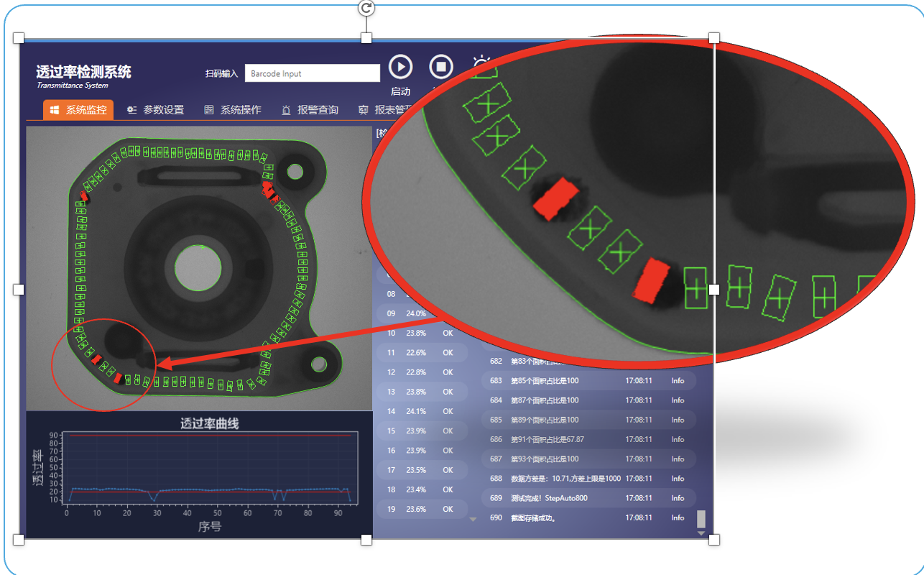Image resolution: width=924 pixels, height=575 pixels.
Task: Click the bottom-right picture resize handle
Action: 714,540
